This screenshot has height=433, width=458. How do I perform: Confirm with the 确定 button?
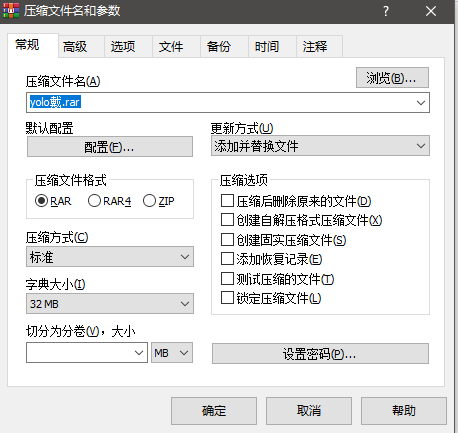click(x=214, y=411)
